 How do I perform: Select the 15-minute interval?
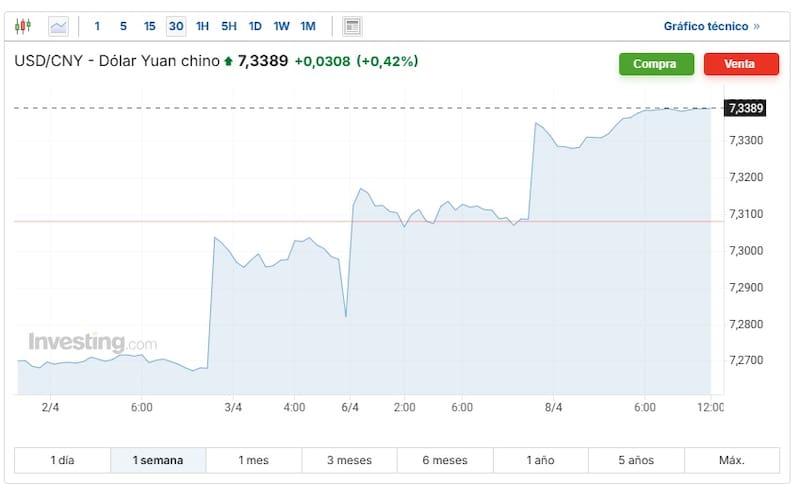click(149, 26)
